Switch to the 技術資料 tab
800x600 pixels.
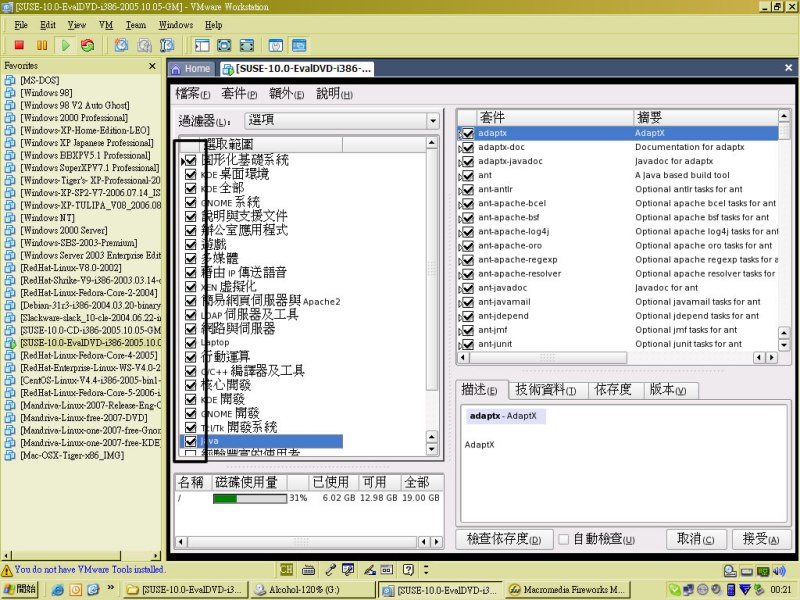click(x=546, y=390)
